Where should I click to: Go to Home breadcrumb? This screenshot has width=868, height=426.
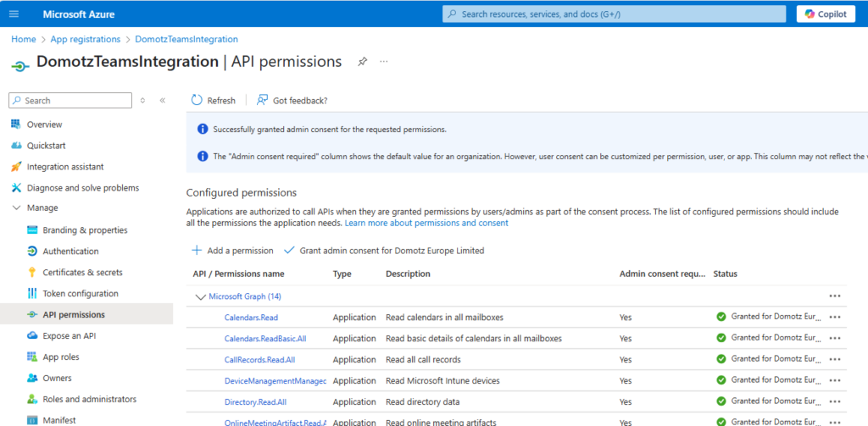point(23,39)
